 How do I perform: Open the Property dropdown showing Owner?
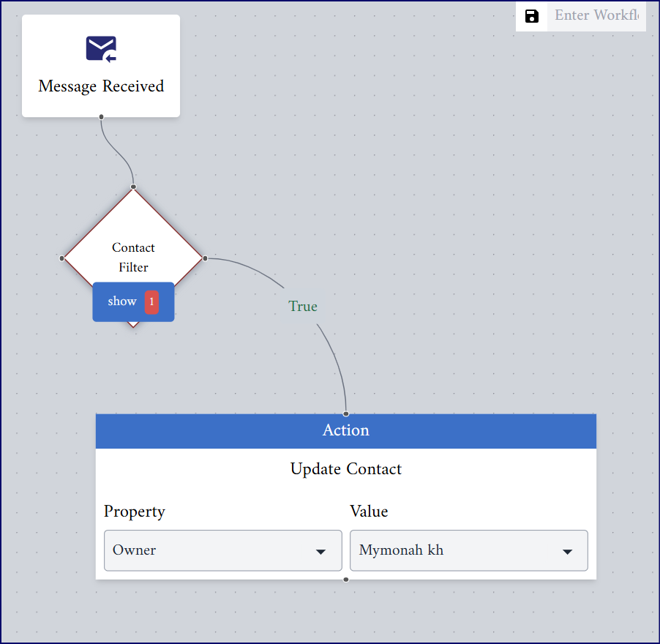point(223,550)
